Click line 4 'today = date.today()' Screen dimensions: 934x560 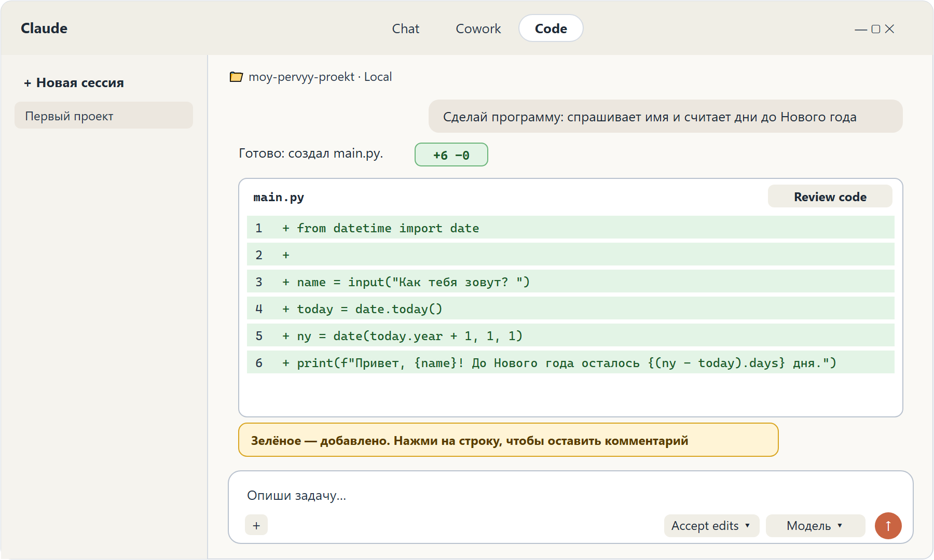click(x=570, y=309)
